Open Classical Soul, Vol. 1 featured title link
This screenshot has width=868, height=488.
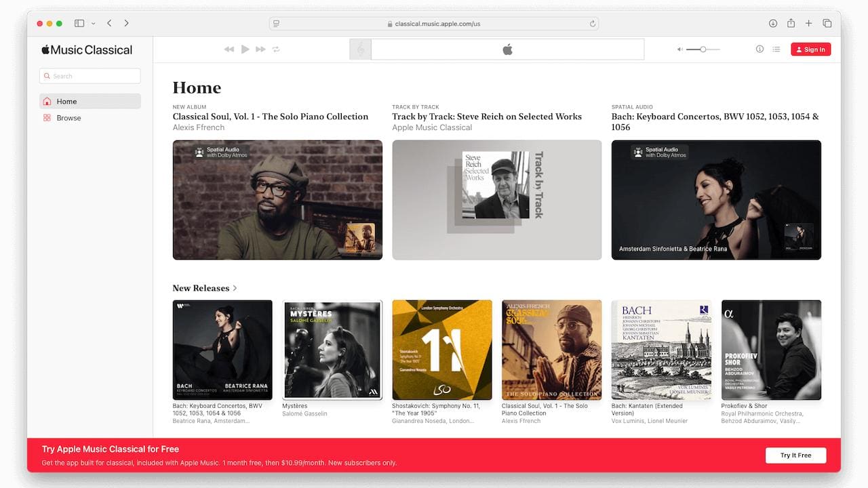(271, 117)
